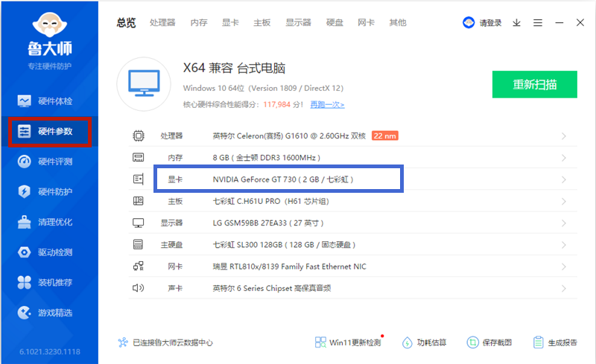The image size is (596, 364).
Task: Expand the 主硬盘 row chevron
Action: (x=564, y=245)
